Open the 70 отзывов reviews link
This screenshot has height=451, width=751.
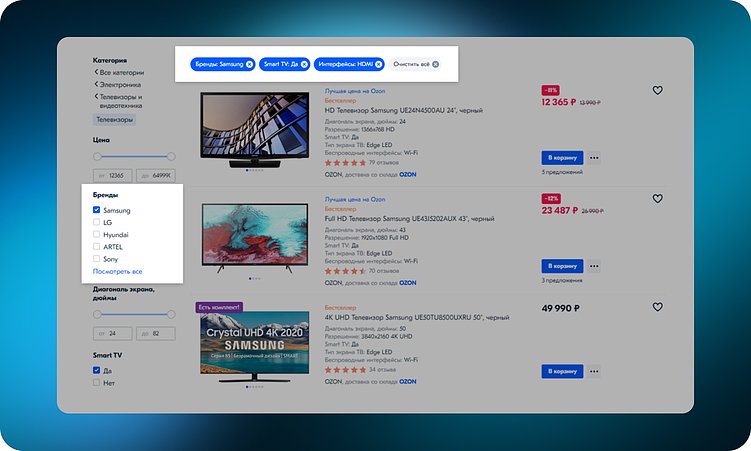(384, 271)
